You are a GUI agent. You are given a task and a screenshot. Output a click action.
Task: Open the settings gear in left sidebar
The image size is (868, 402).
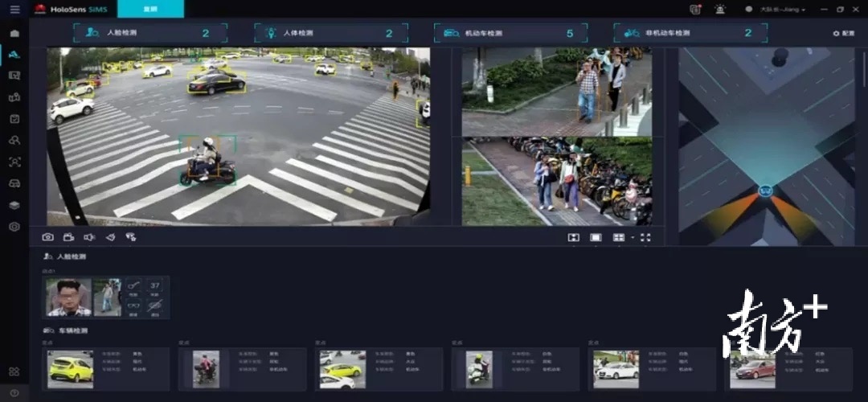tap(14, 227)
